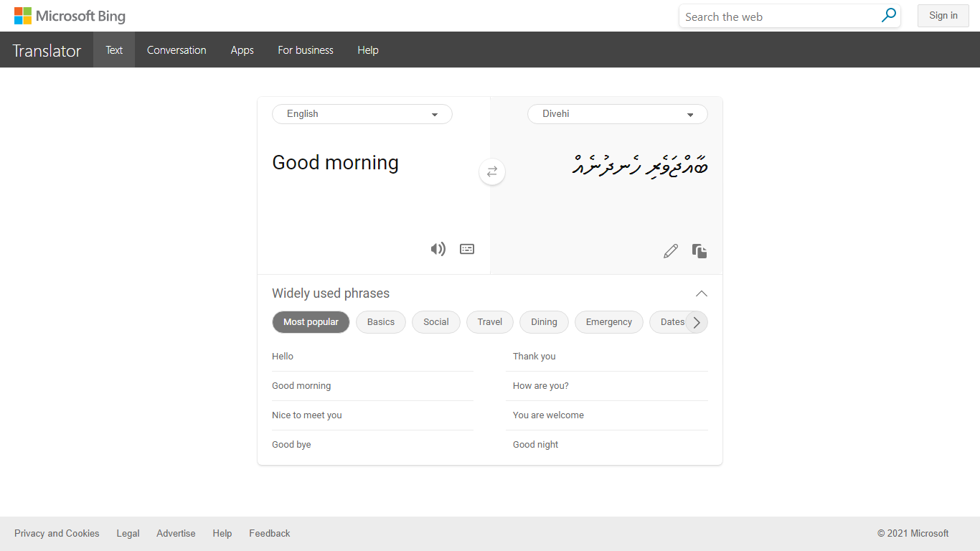This screenshot has width=980, height=551.
Task: Open the Apps menu item
Action: point(242,50)
